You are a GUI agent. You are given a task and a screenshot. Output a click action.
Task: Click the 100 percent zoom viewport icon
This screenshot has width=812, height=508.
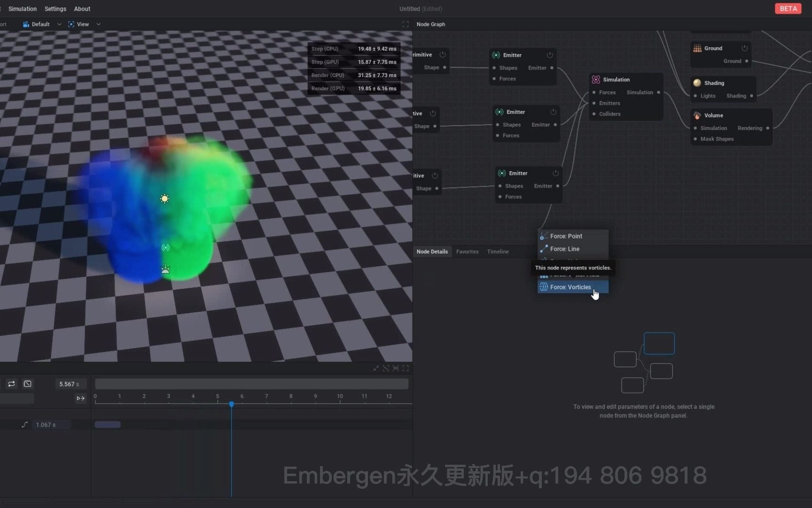(x=396, y=368)
